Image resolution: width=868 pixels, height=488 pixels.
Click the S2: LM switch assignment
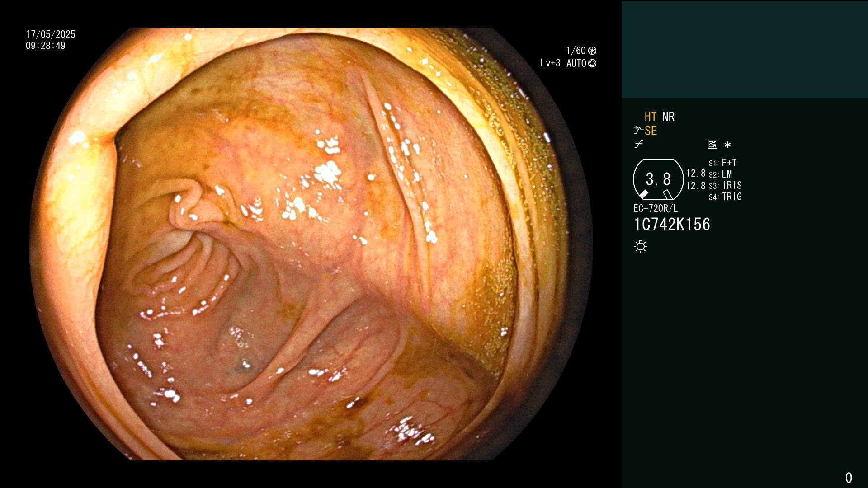pos(720,174)
